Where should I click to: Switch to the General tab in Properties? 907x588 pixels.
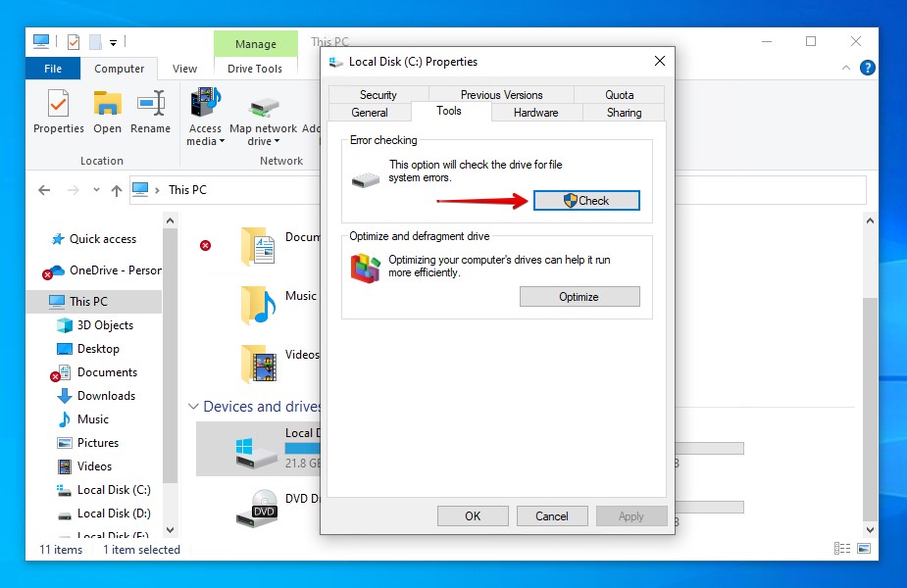pyautogui.click(x=370, y=112)
